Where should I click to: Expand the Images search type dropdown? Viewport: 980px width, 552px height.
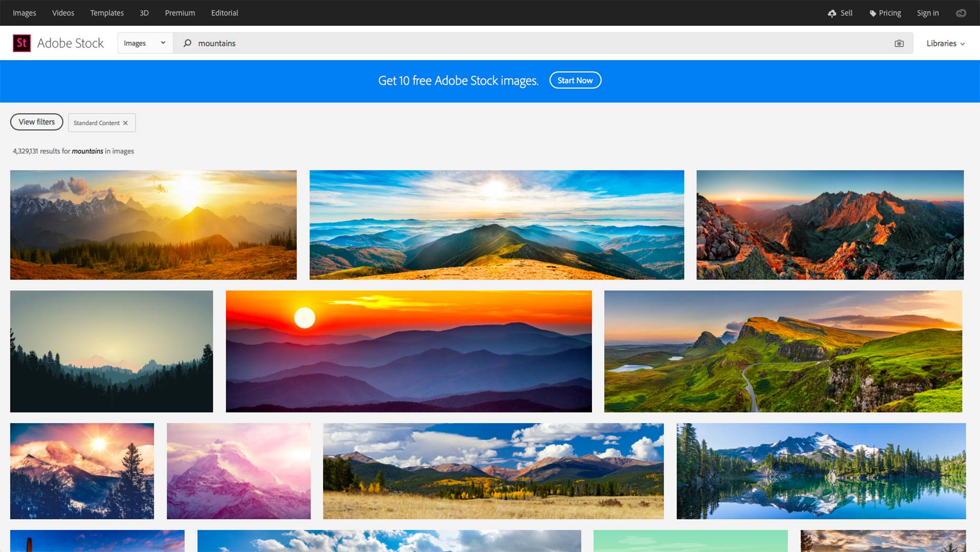click(145, 43)
